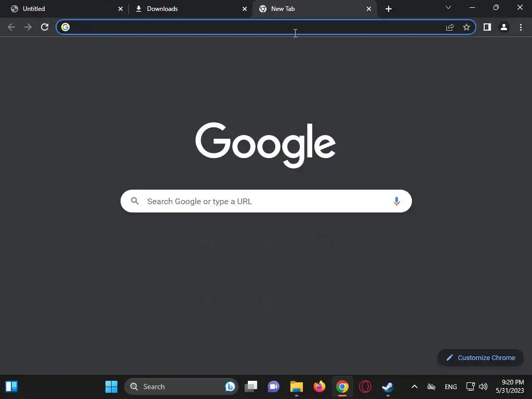Image resolution: width=532 pixels, height=399 pixels.
Task: Restore down the Chrome window
Action: tap(496, 7)
